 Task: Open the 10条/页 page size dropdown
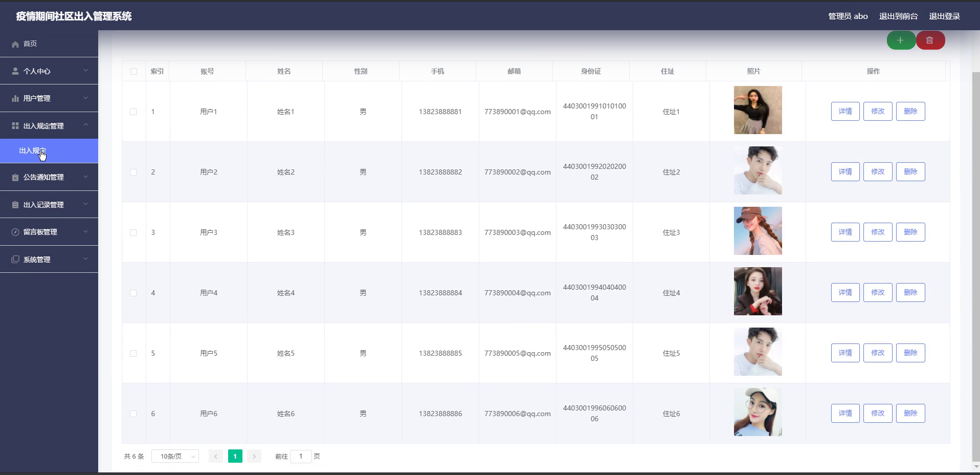click(175, 456)
